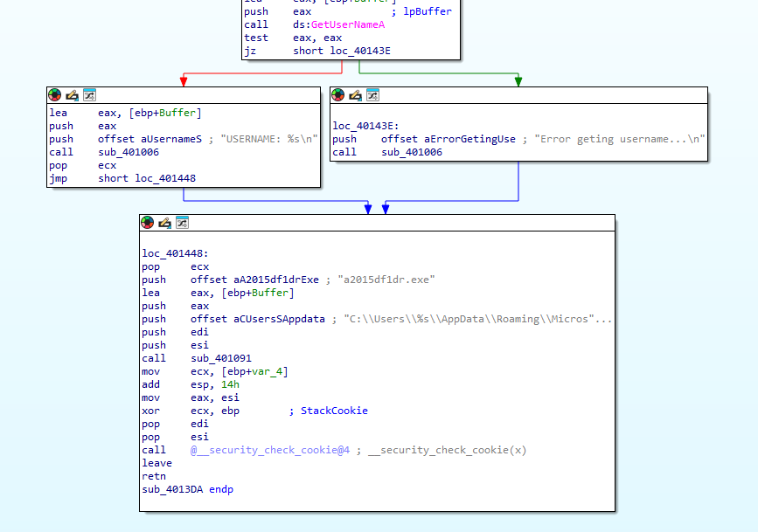Click the var_4 stack variable

[272, 371]
